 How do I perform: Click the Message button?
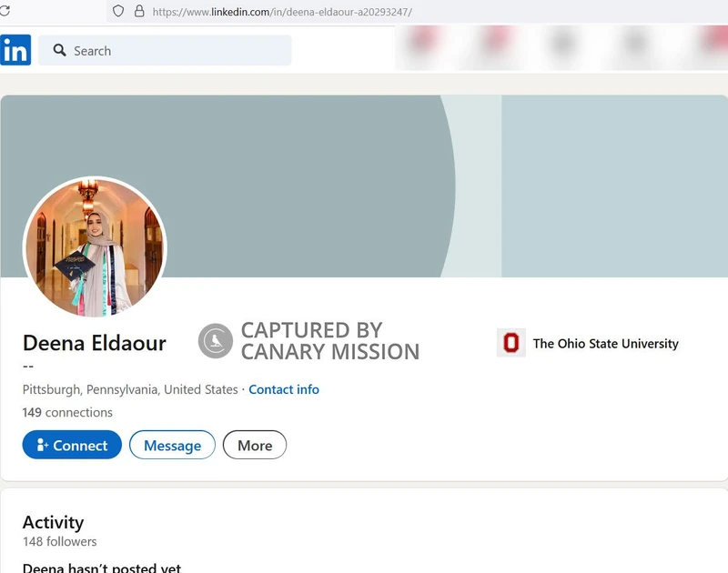(172, 445)
